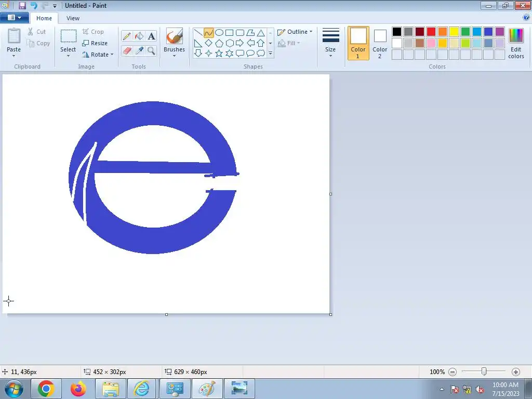Choose the Four-point star shape
The height and width of the screenshot is (399, 532).
(x=209, y=54)
